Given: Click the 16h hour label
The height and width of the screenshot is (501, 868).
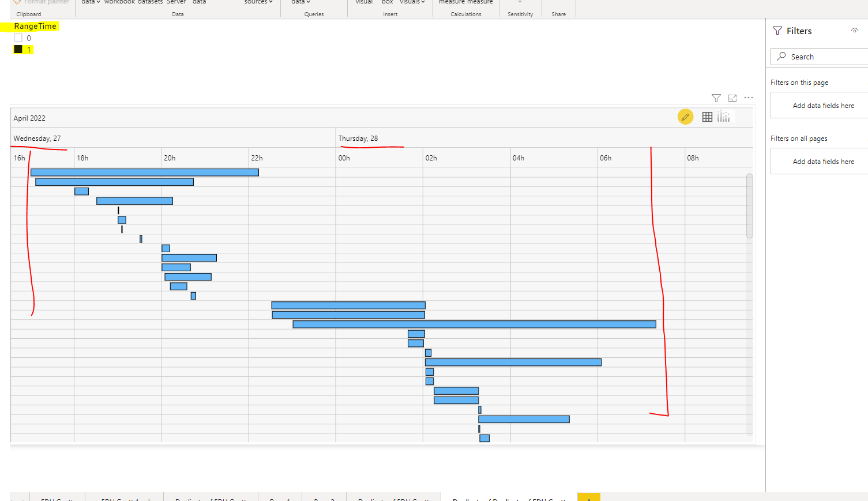Looking at the screenshot, I should pyautogui.click(x=19, y=158).
